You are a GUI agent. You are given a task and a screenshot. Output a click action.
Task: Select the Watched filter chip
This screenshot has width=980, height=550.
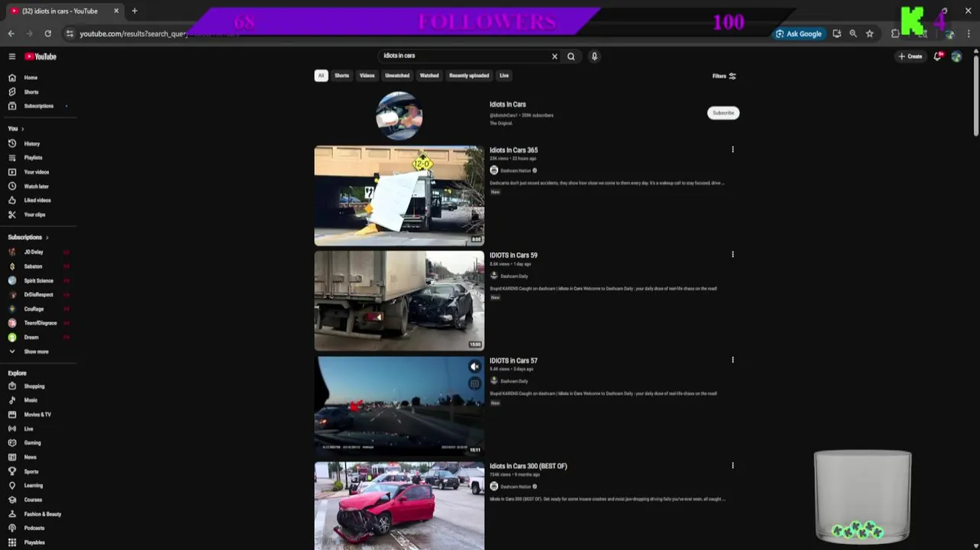click(429, 76)
